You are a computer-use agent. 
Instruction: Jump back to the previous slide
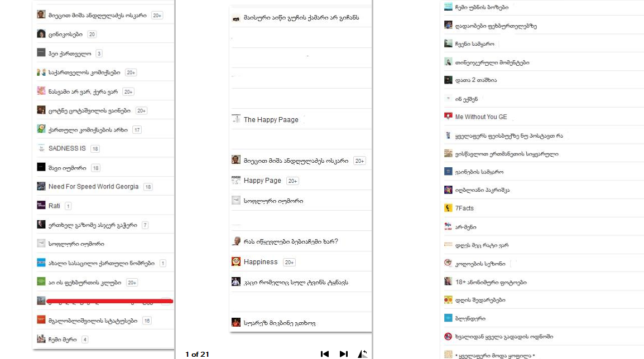tap(325, 353)
